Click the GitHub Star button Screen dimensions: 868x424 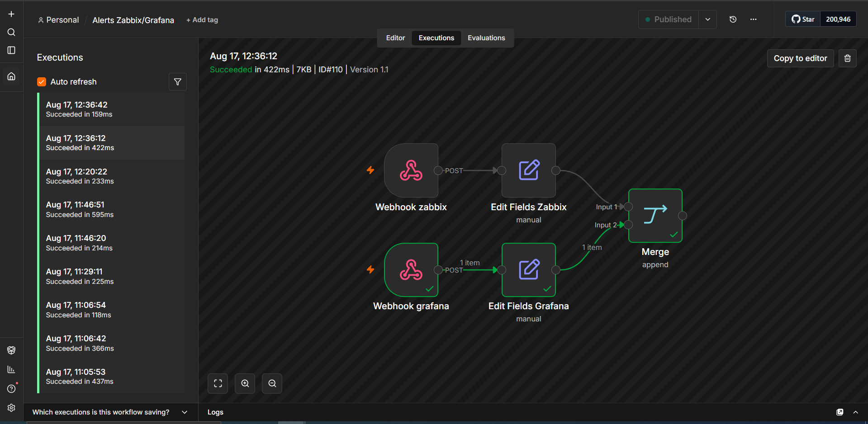point(803,19)
